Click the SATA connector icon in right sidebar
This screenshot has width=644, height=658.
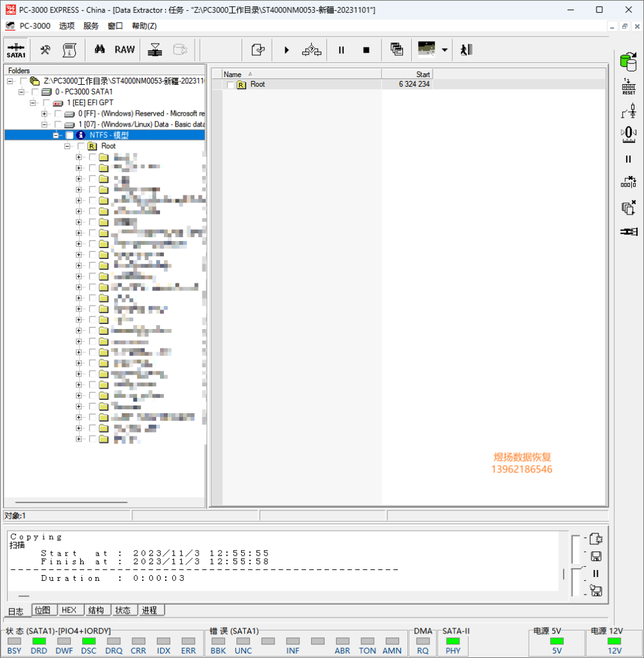point(629,231)
